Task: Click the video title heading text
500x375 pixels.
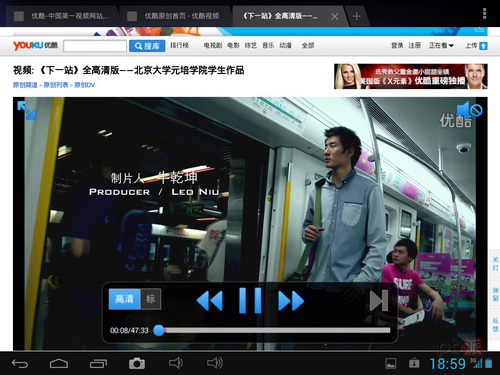Action: 128,70
